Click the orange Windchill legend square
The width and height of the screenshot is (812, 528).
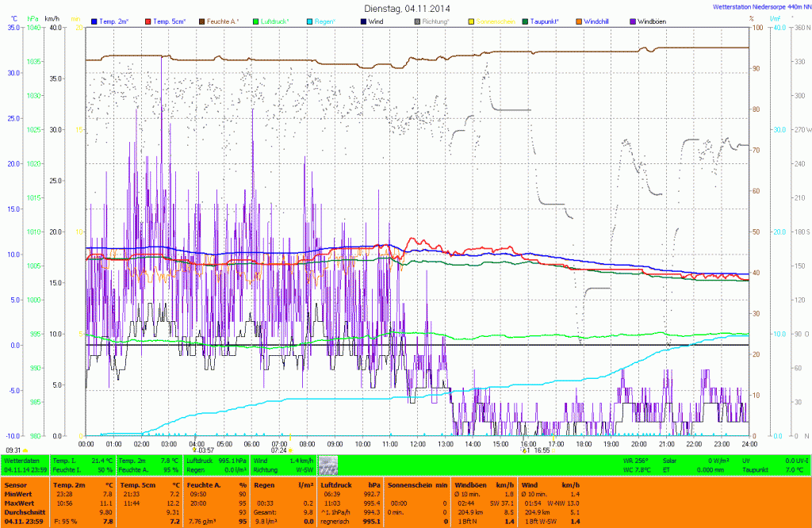(x=579, y=20)
